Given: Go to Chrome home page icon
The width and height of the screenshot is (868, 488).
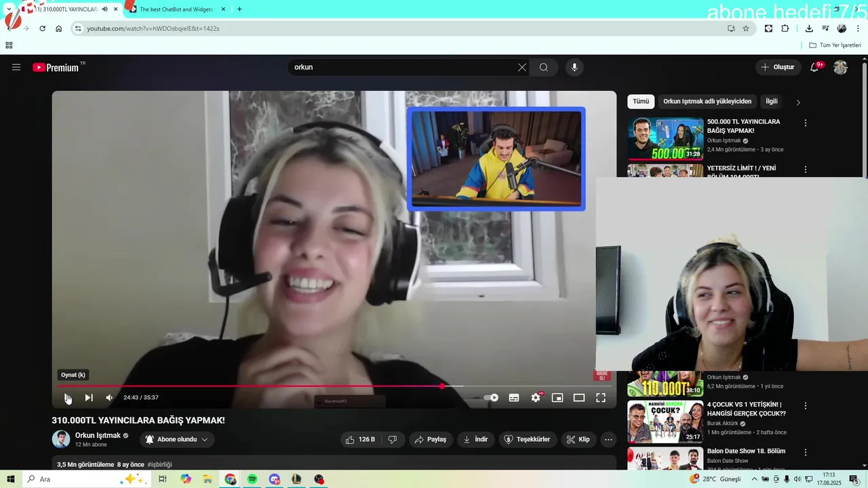Looking at the screenshot, I should coord(59,28).
